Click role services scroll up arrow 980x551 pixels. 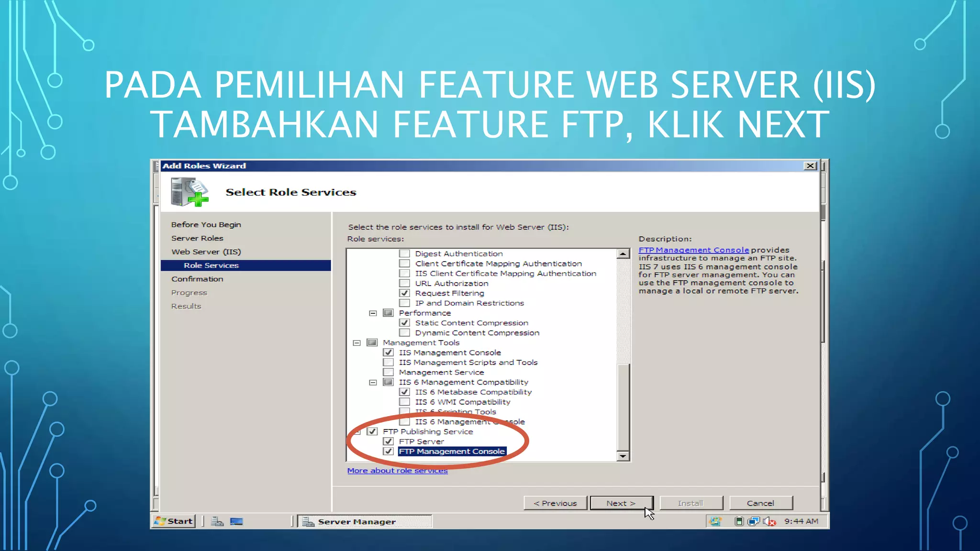[x=623, y=254]
